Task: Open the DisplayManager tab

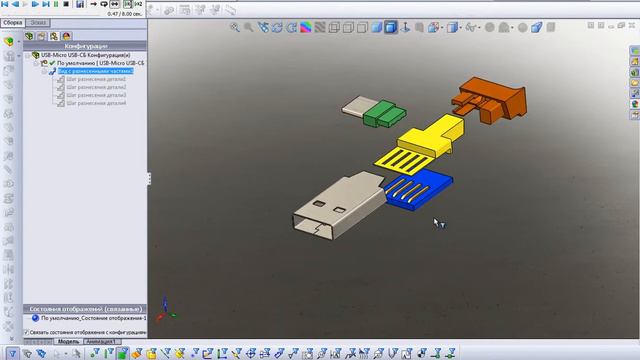Action: [67, 36]
